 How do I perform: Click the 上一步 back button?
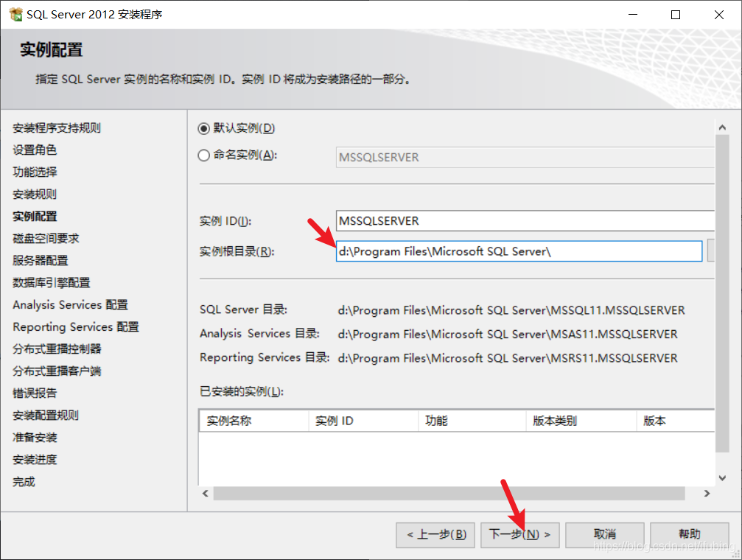(x=435, y=535)
